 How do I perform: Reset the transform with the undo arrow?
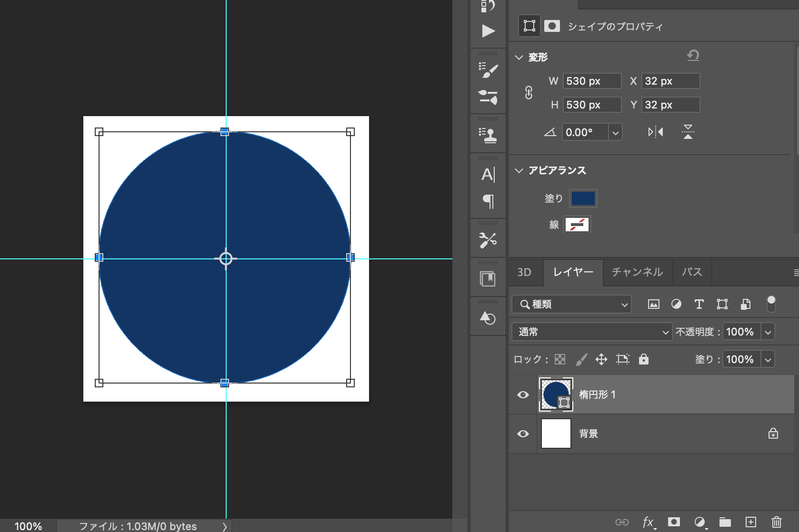693,56
